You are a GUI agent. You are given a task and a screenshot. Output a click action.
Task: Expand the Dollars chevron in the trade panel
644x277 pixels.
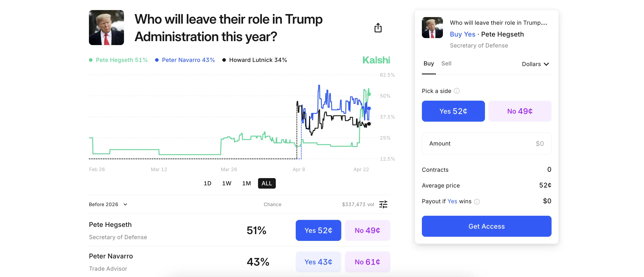pyautogui.click(x=547, y=64)
